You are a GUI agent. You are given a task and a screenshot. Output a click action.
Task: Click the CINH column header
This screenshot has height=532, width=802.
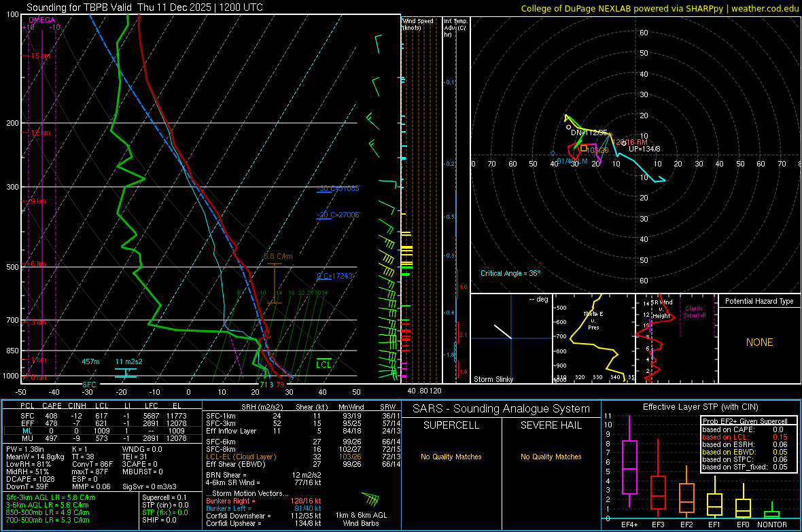(x=77, y=406)
